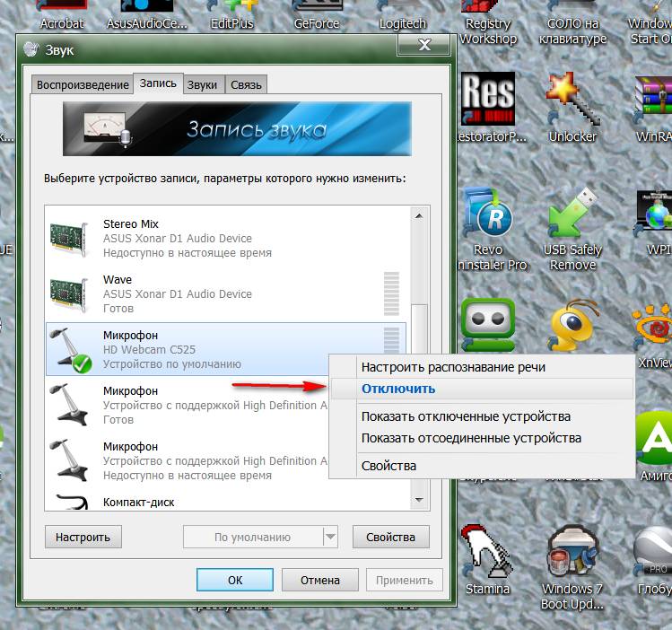Open the green robot face desktop icon

coord(488,325)
